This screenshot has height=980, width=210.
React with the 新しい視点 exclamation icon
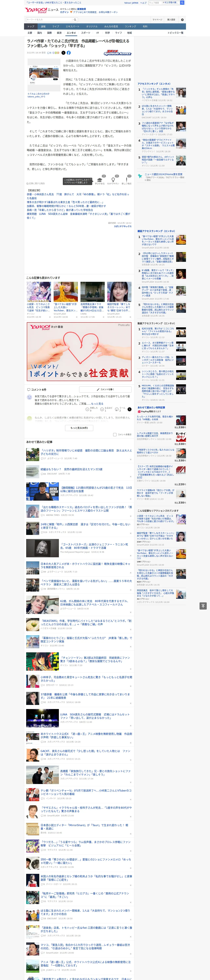click(127, 180)
